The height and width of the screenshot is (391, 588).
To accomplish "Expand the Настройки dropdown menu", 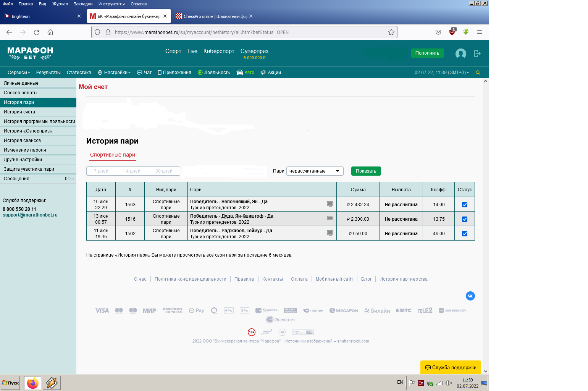I will [114, 73].
